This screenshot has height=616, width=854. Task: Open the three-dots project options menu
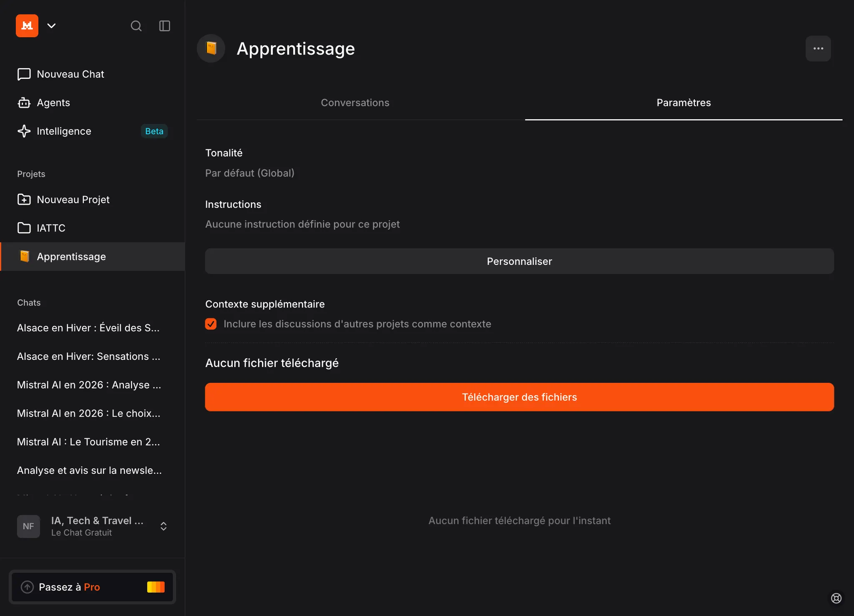pos(818,48)
